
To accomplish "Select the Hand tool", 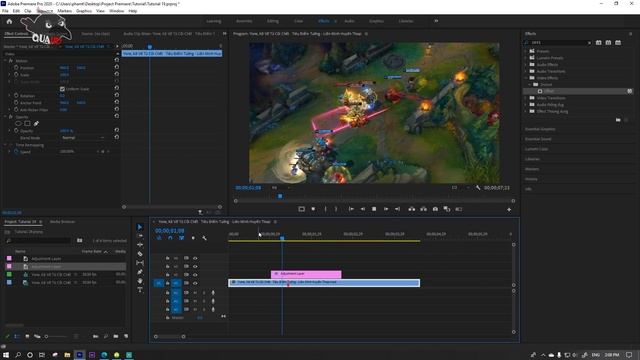I will [x=140, y=281].
